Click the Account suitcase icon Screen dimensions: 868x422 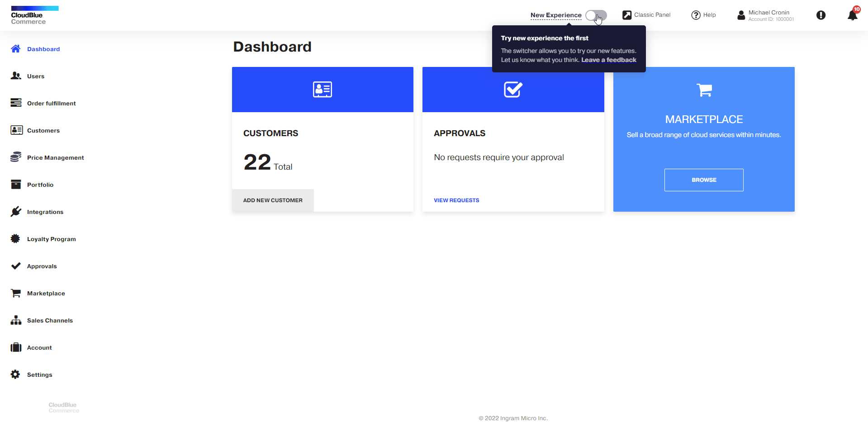tap(16, 347)
